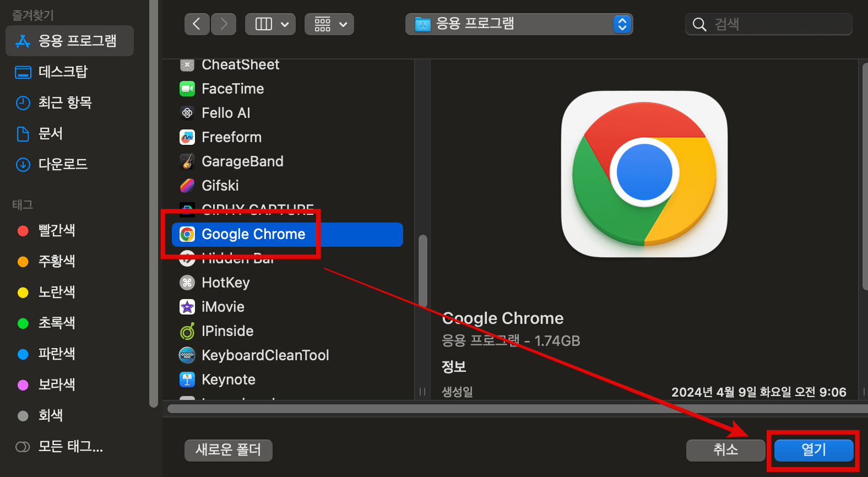Click the 열기 open button
Viewport: 868px width, 477px height.
814,450
